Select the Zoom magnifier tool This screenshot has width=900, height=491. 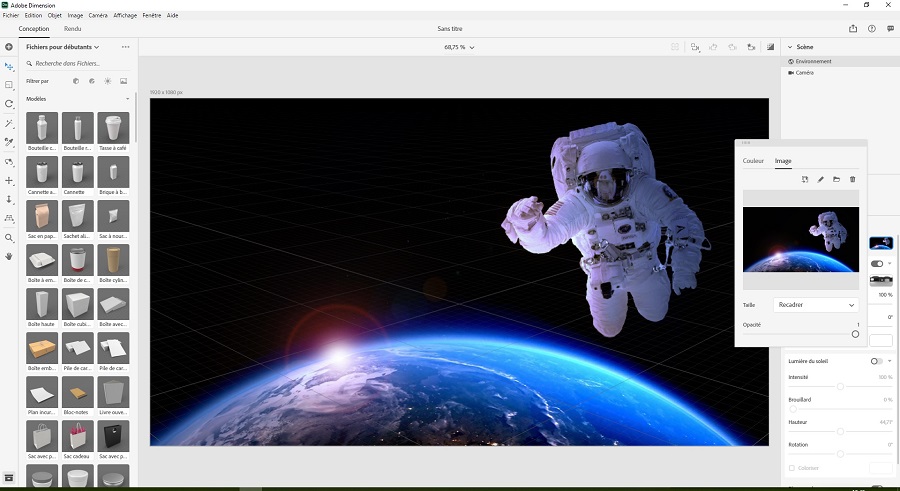click(9, 237)
